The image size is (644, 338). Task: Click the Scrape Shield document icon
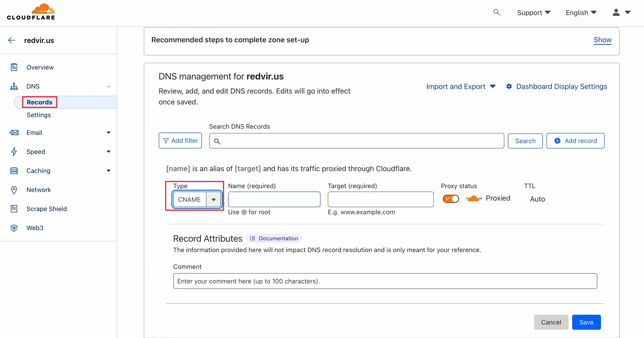[x=14, y=209]
